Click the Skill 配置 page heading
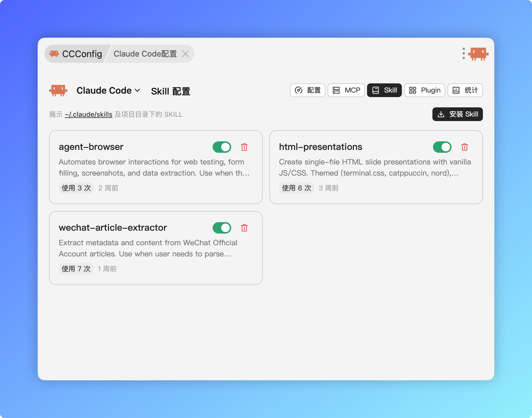The width and height of the screenshot is (532, 418). point(171,91)
